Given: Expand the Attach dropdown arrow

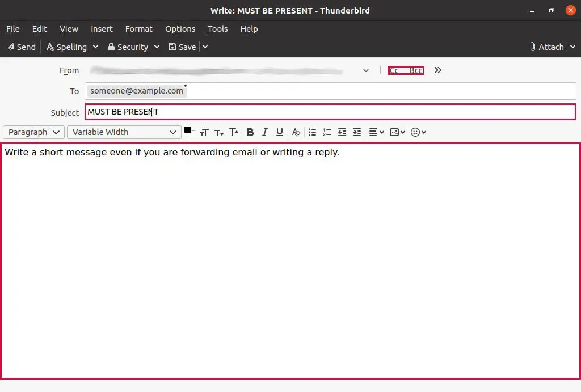Looking at the screenshot, I should pos(573,47).
